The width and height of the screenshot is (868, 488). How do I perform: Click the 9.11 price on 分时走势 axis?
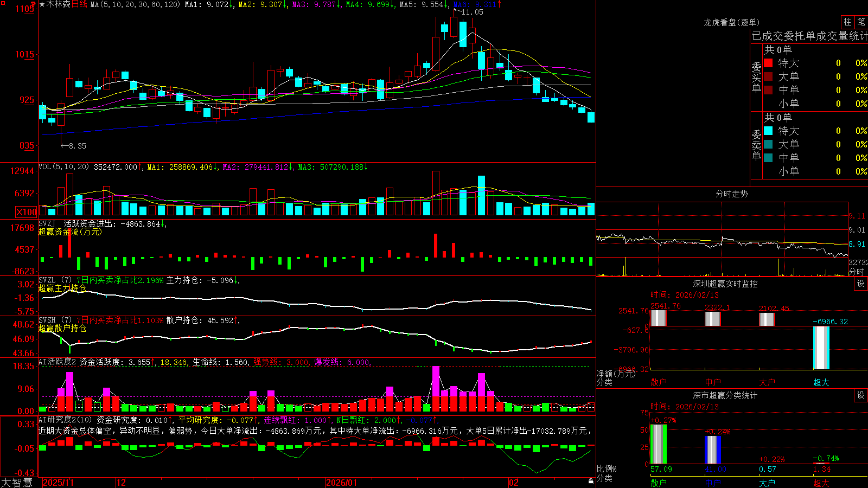coord(857,216)
